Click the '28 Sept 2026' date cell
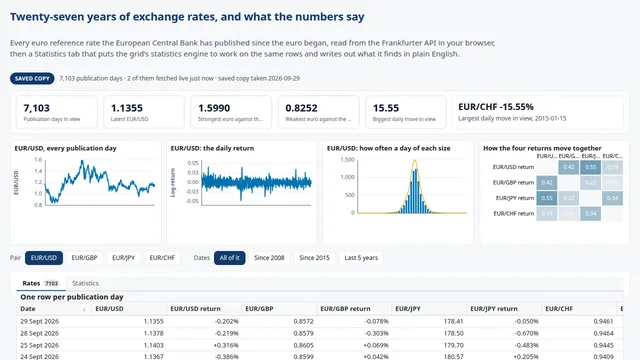 coord(54,333)
